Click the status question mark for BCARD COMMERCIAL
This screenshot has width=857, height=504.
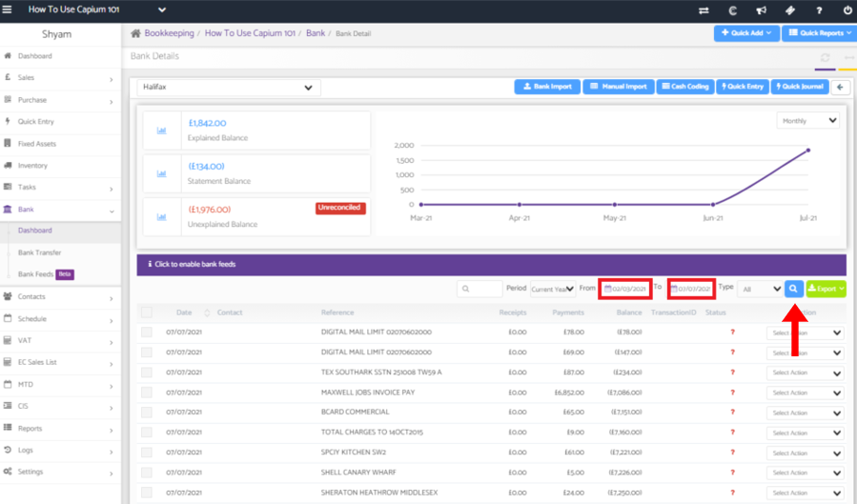click(732, 413)
